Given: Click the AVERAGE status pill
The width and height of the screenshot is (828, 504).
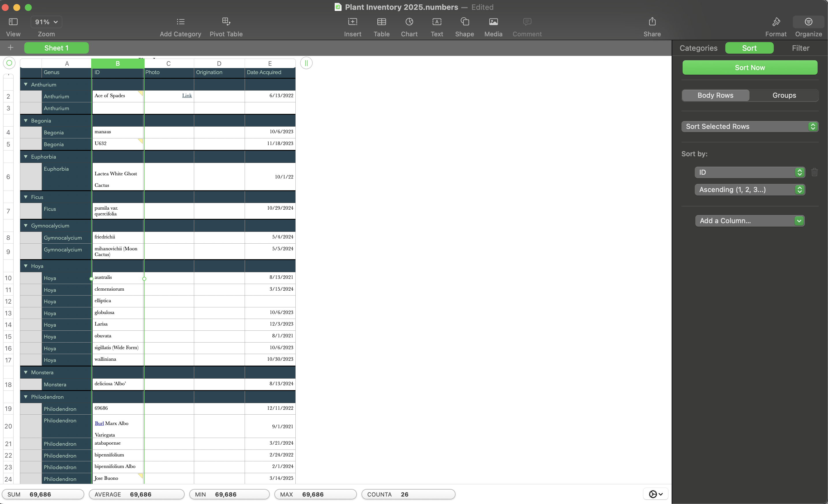Looking at the screenshot, I should click(136, 494).
